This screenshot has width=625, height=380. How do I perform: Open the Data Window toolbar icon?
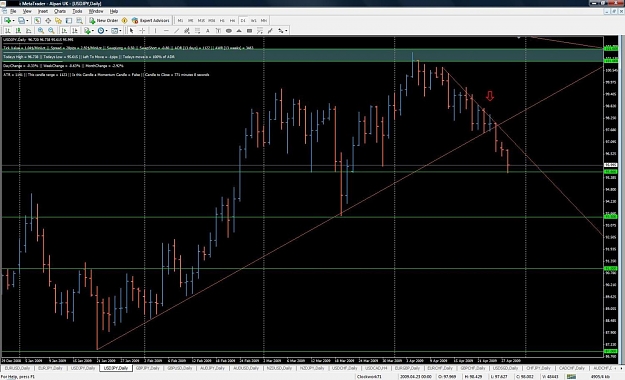click(x=48, y=20)
